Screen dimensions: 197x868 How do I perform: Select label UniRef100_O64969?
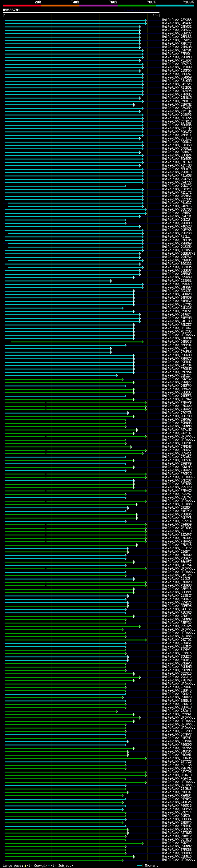coord(177,78)
